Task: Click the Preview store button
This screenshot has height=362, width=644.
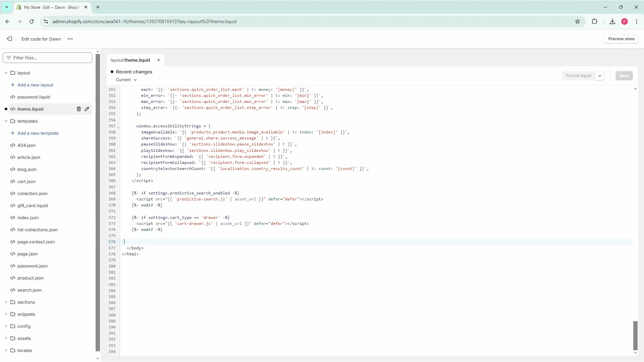Action: pos(621,39)
